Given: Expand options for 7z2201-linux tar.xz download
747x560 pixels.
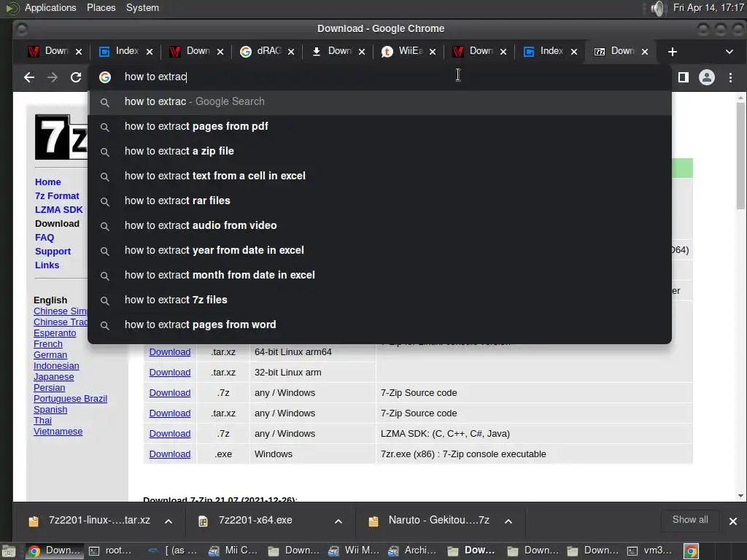Looking at the screenshot, I should point(169,521).
